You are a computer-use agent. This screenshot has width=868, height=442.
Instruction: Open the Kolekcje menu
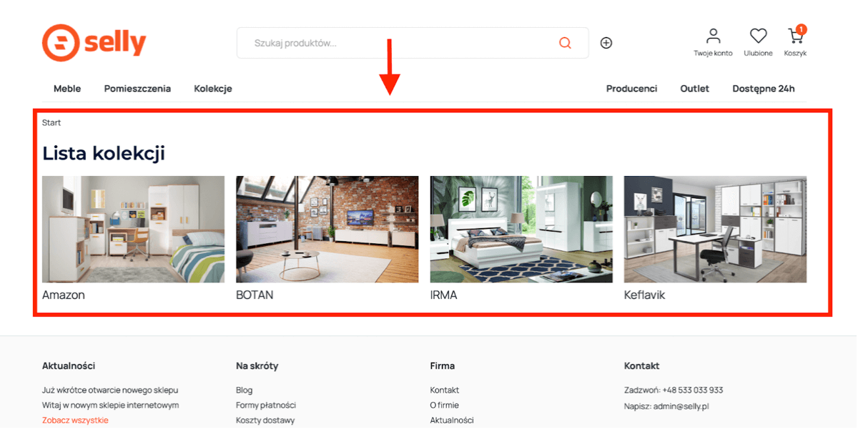tap(213, 89)
